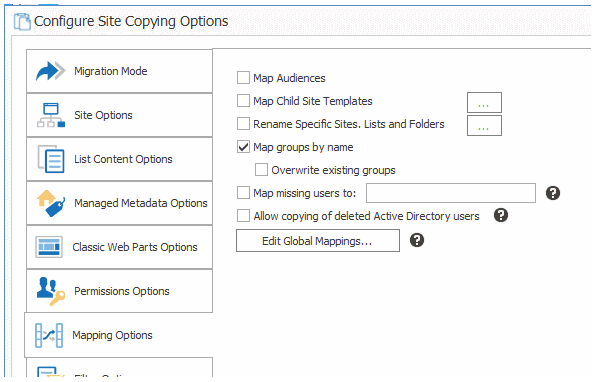Open the Migration Mode tab
Image resolution: width=604 pixels, height=382 pixels.
click(x=119, y=71)
